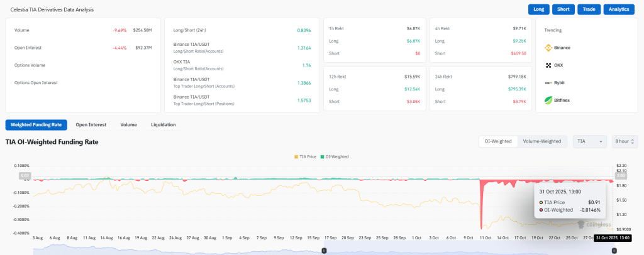Switch to Volume-Weighted funding rate
Image resolution: width=644 pixels, height=255 pixels.
coord(541,141)
